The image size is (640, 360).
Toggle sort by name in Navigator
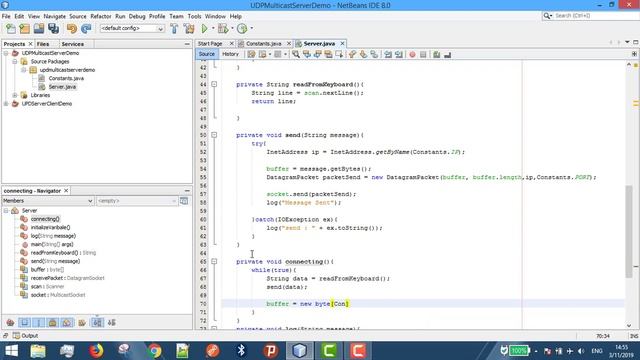(97, 322)
